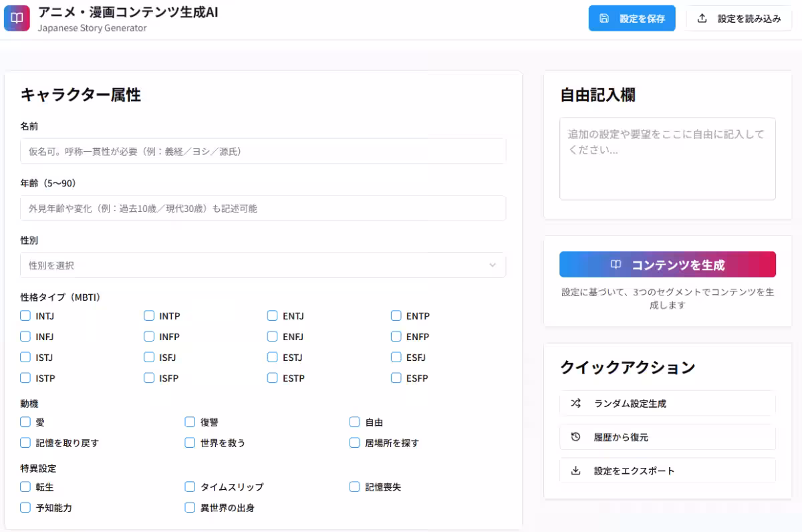Click the history clock icon beside 履歴から復元
Image resolution: width=802 pixels, height=532 pixels.
[575, 437]
